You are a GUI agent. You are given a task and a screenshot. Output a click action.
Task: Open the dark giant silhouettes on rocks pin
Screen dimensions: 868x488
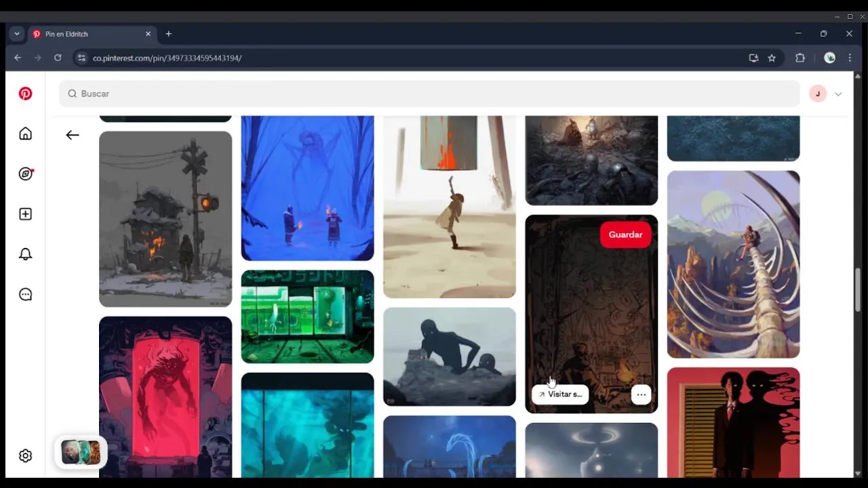[x=450, y=357]
